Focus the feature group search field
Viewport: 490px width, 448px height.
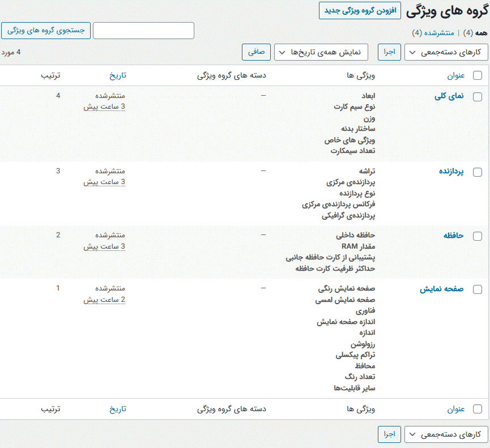pos(143,31)
